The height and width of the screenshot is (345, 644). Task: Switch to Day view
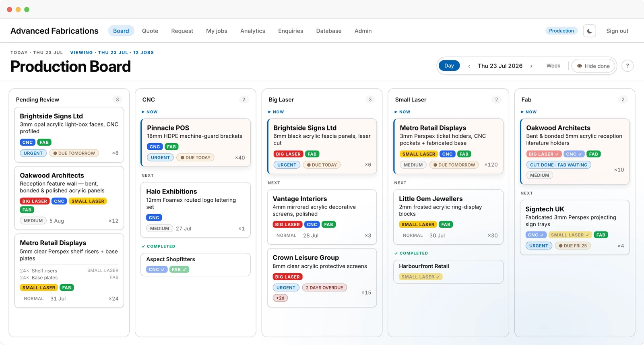click(449, 66)
